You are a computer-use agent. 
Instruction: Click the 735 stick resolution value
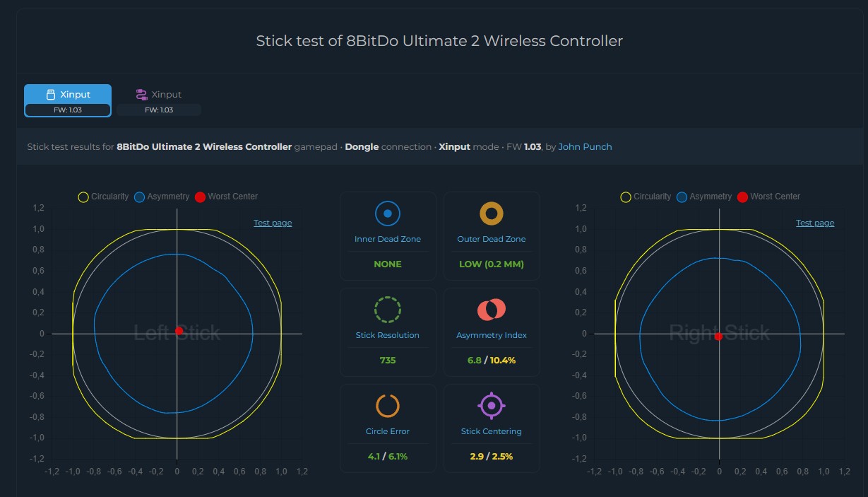[388, 361]
